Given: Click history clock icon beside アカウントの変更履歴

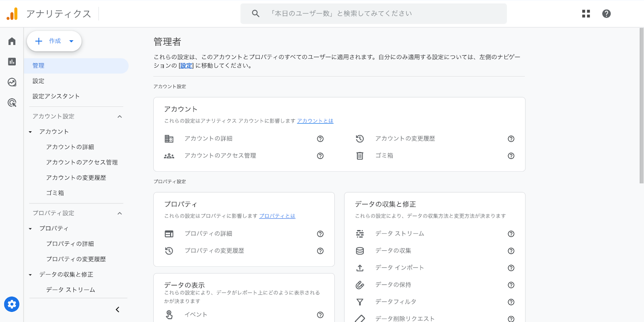Looking at the screenshot, I should (x=360, y=139).
